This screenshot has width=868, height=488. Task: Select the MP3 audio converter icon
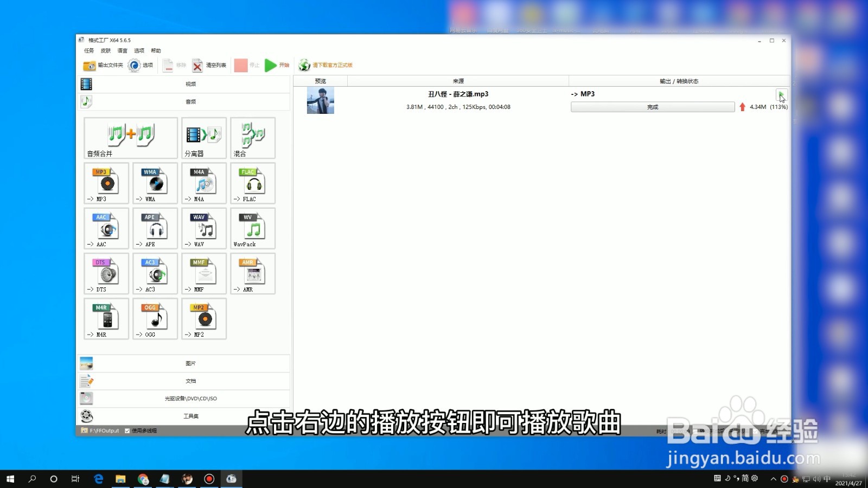[105, 183]
